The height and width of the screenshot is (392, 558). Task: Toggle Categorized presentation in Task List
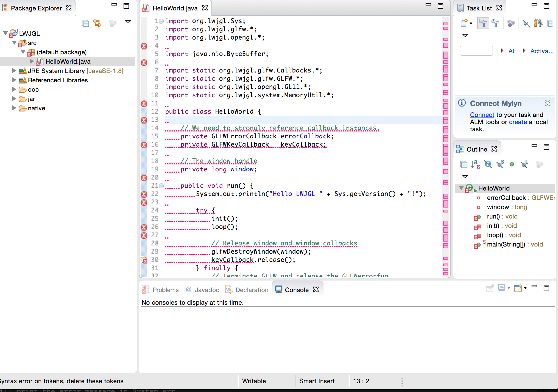pyautogui.click(x=483, y=23)
